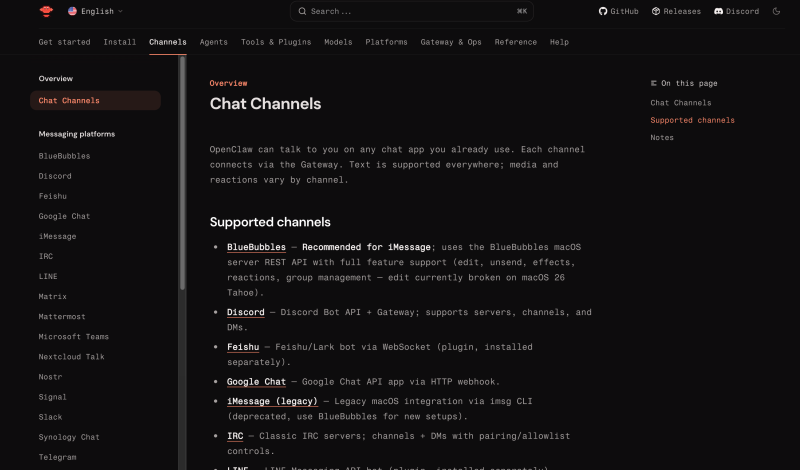Jump to Chat Channels in page outline
This screenshot has width=800, height=470.
click(x=681, y=103)
